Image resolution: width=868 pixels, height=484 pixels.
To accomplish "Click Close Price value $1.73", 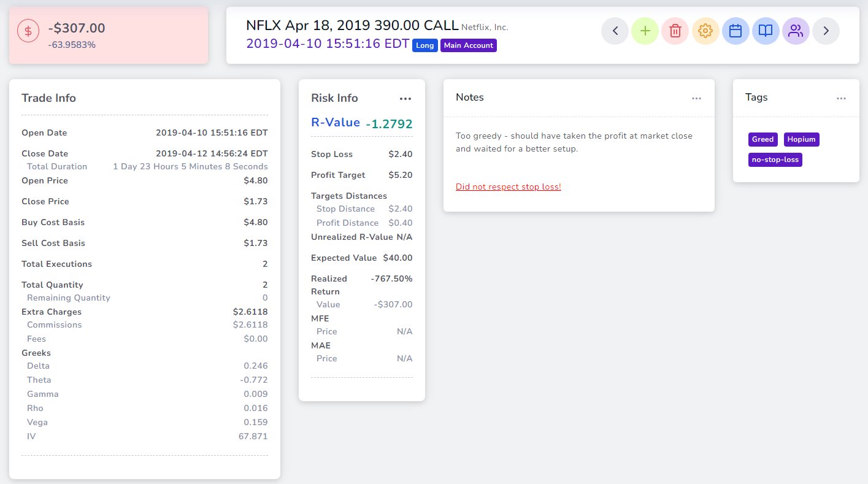I will [x=256, y=201].
